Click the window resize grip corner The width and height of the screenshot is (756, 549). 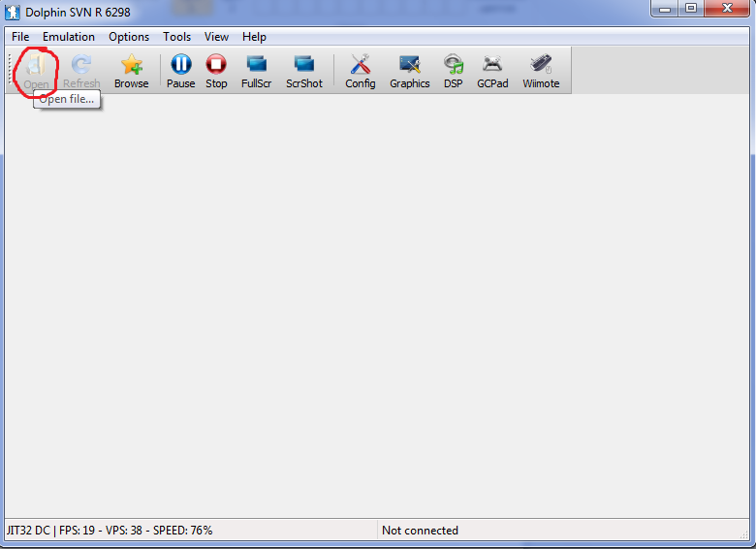744,534
